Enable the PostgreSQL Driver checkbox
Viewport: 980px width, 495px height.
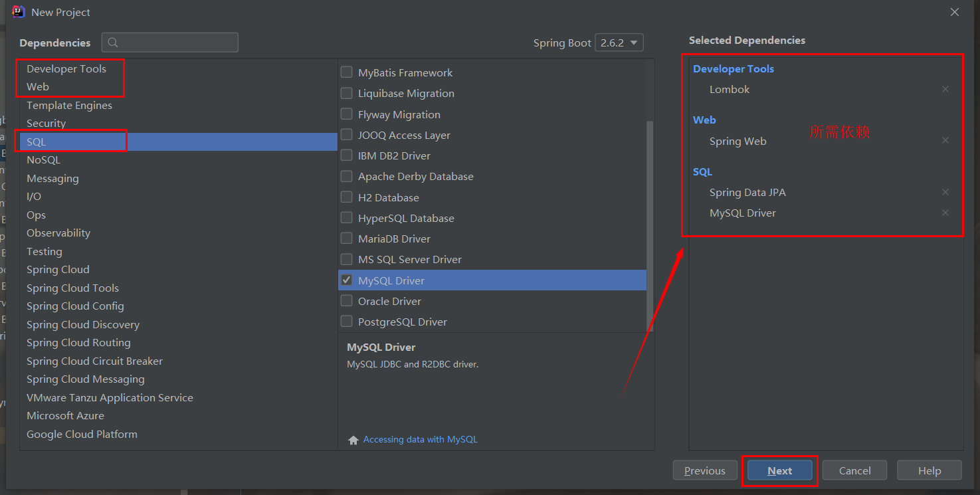tap(347, 322)
